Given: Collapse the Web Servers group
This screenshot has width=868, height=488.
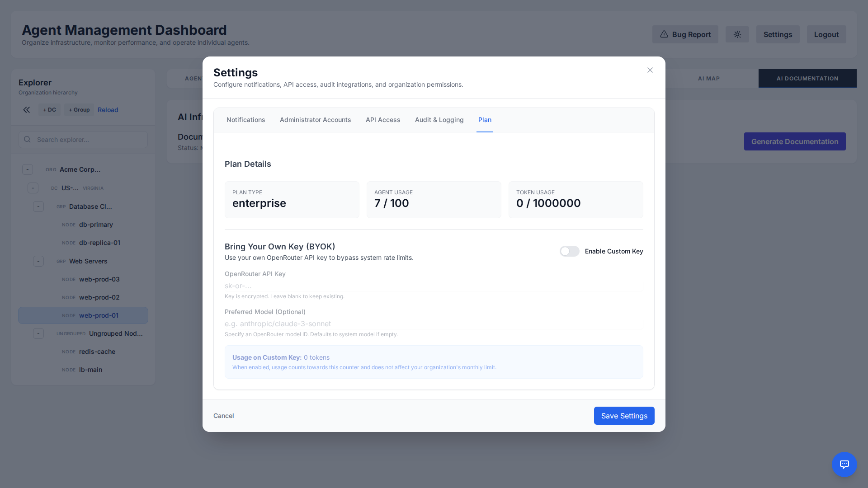Looking at the screenshot, I should tap(38, 261).
